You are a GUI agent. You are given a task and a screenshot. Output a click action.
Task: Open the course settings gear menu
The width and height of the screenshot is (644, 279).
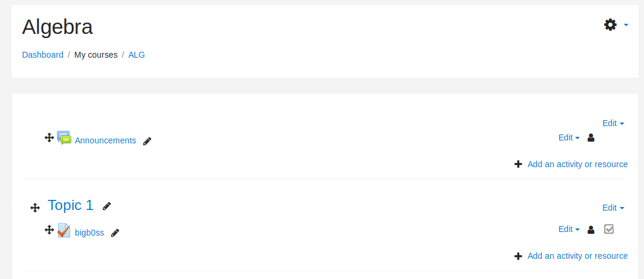tap(615, 25)
